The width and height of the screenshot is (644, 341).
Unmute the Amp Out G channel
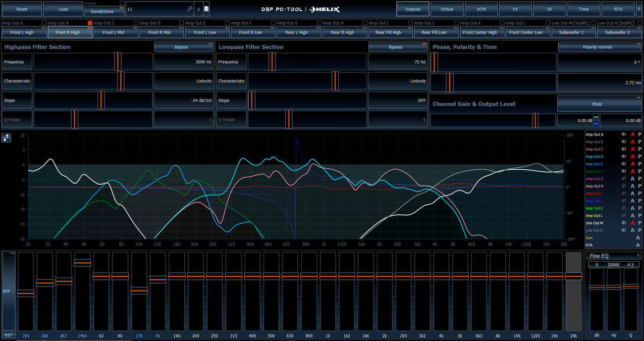624,178
